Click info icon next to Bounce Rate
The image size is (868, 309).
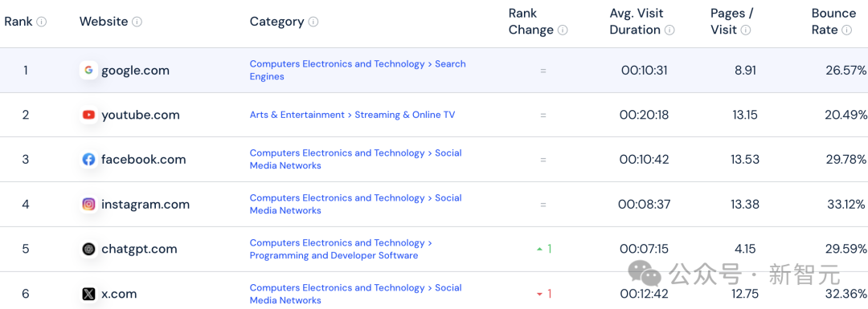(847, 30)
